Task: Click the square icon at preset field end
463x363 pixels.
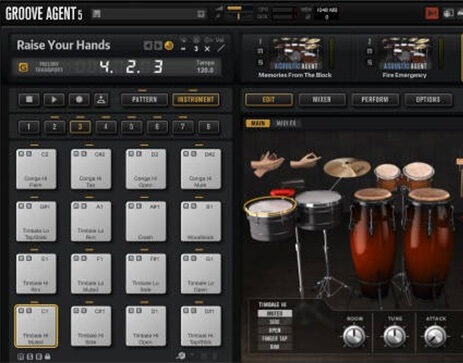Action: 201,14
